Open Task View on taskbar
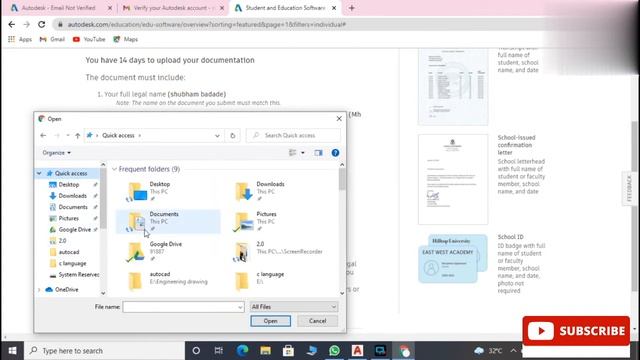Image resolution: width=640 pixels, height=360 pixels. [x=219, y=351]
